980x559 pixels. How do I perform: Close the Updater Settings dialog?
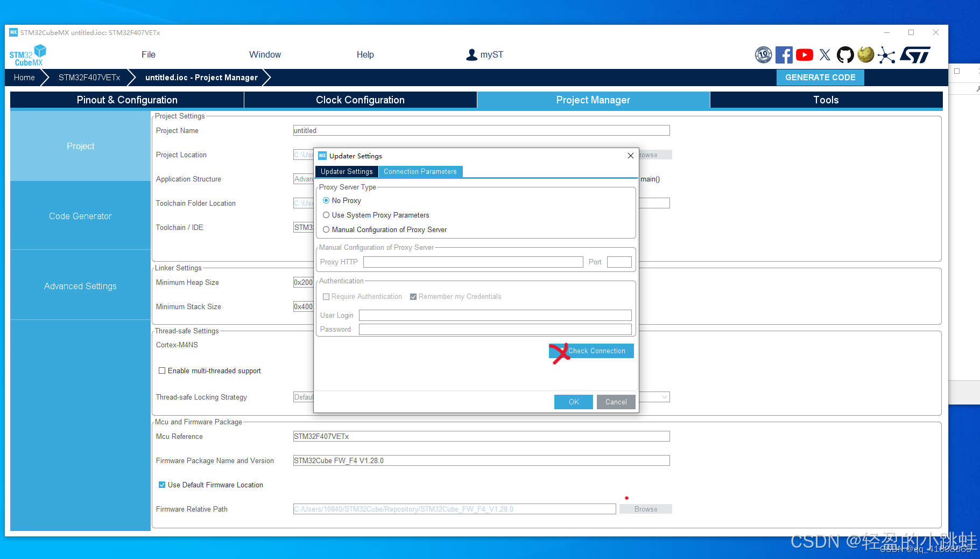point(630,156)
